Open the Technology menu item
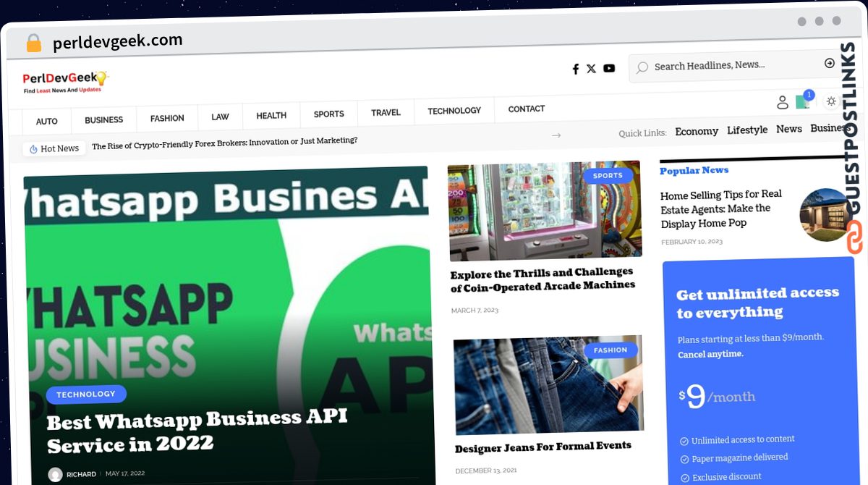This screenshot has width=868, height=485. [454, 111]
